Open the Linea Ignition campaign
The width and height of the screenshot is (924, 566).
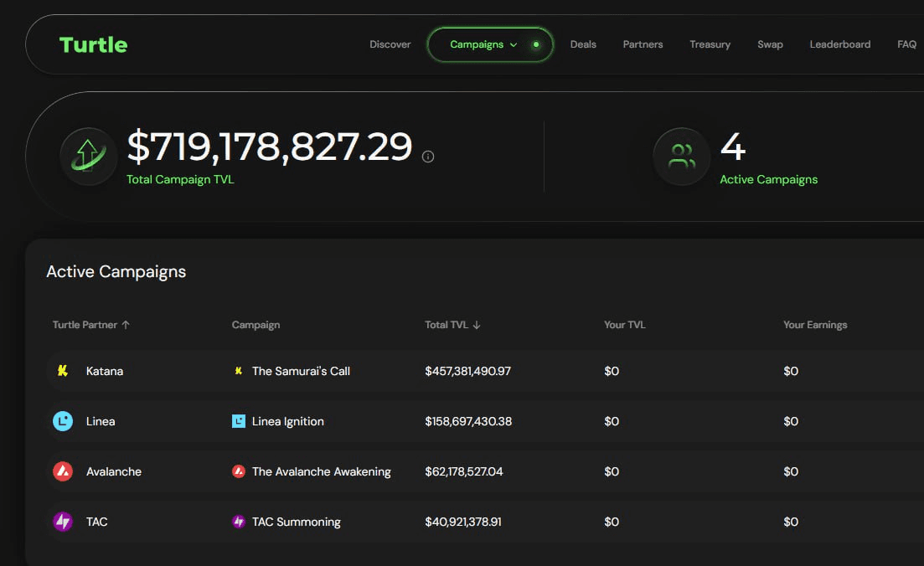[x=287, y=421]
